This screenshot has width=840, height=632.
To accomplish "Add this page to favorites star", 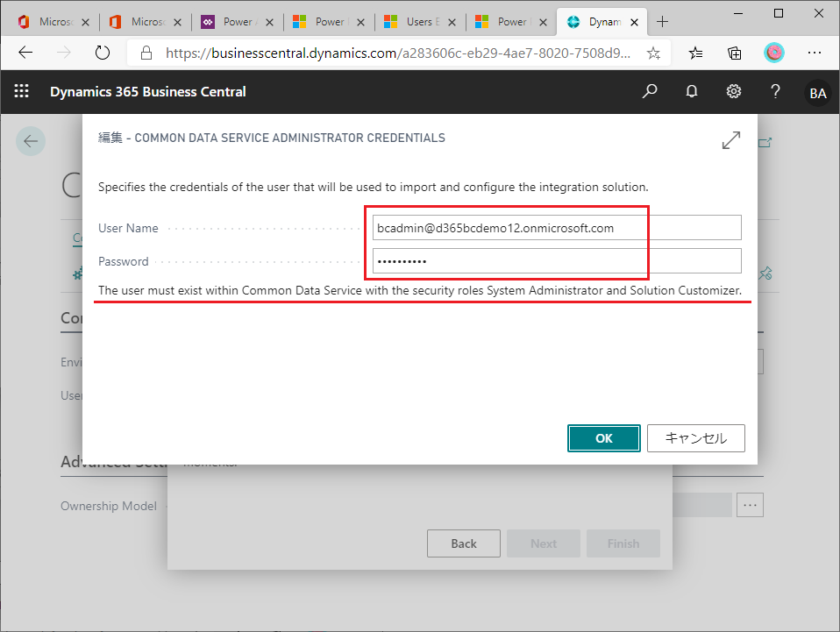I will coord(653,53).
